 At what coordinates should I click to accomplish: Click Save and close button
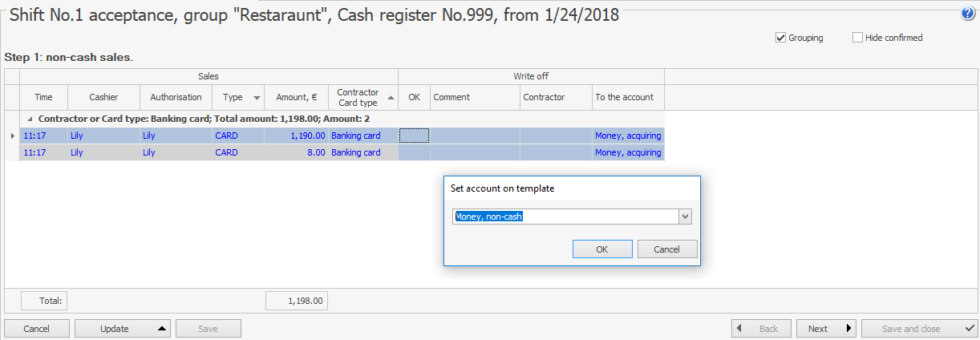click(x=919, y=328)
